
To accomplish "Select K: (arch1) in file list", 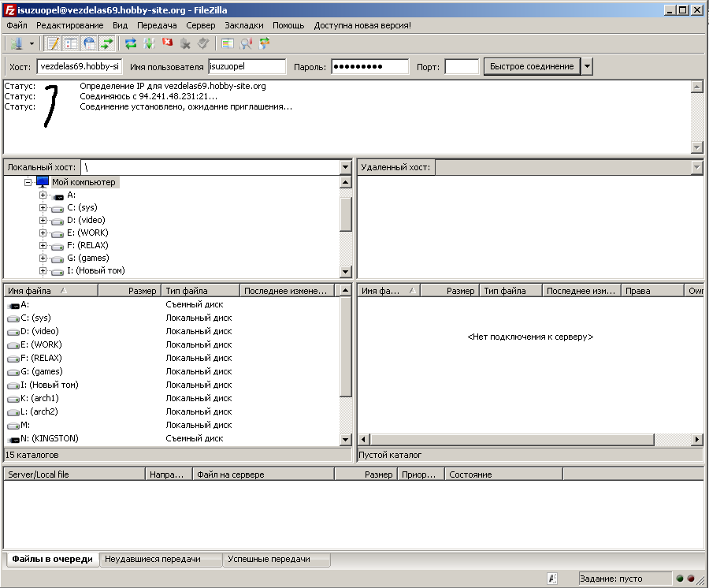I will (x=40, y=398).
